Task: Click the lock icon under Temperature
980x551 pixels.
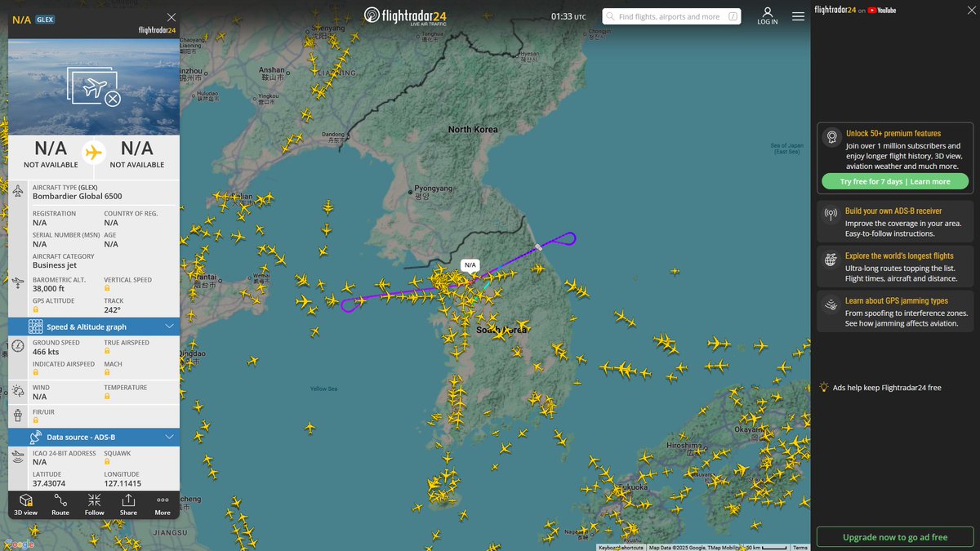Action: click(x=107, y=397)
